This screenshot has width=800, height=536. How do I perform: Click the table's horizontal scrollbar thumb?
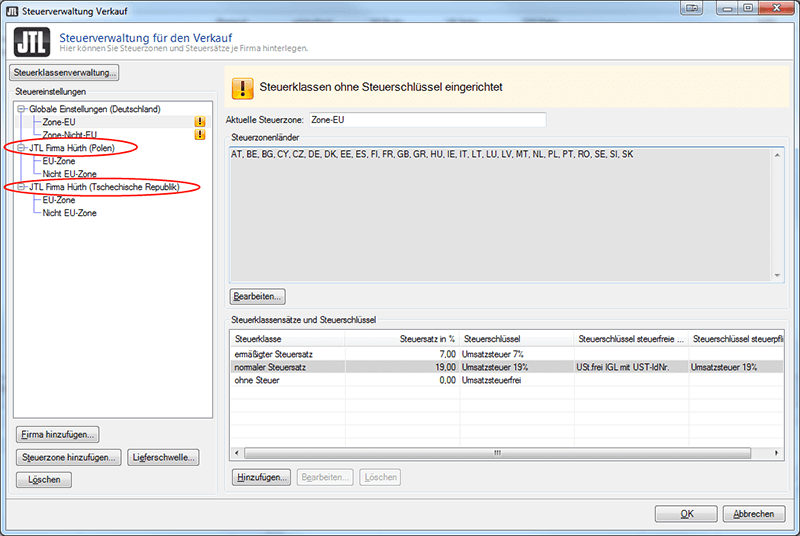[497, 453]
